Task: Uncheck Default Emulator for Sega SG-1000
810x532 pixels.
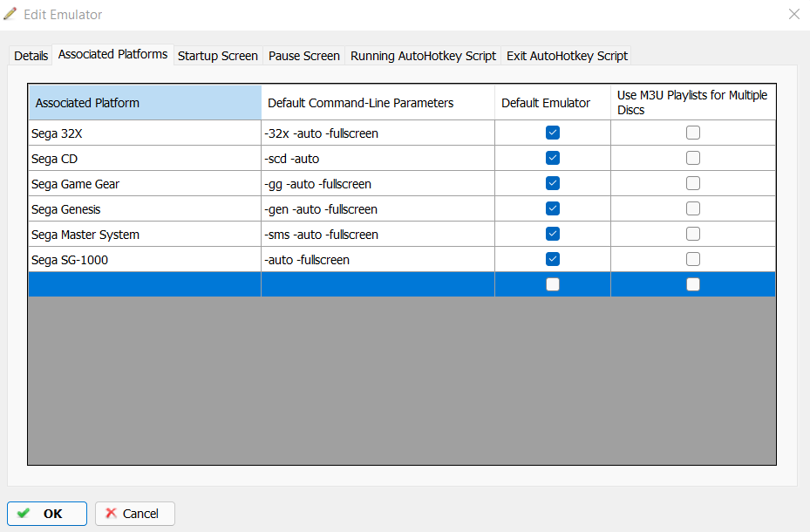Action: tap(553, 259)
